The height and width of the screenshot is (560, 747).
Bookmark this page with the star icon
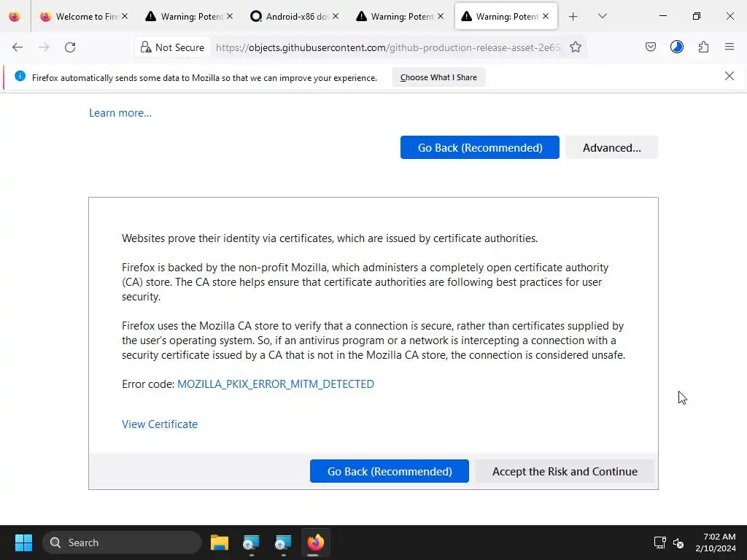coord(576,47)
